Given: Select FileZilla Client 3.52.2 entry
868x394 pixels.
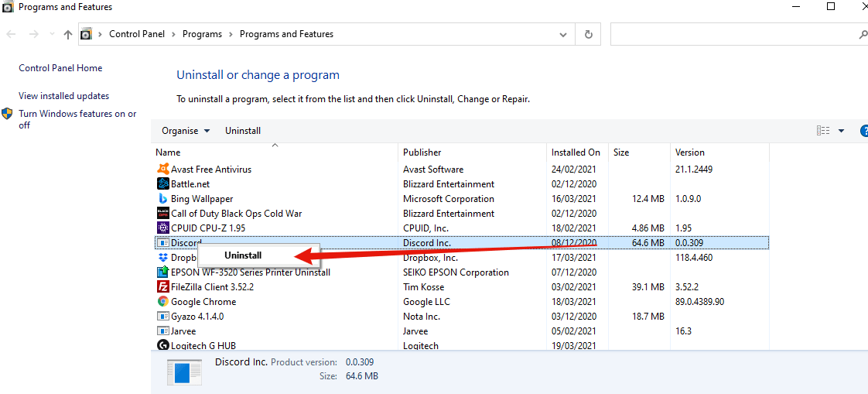Looking at the screenshot, I should (x=213, y=287).
